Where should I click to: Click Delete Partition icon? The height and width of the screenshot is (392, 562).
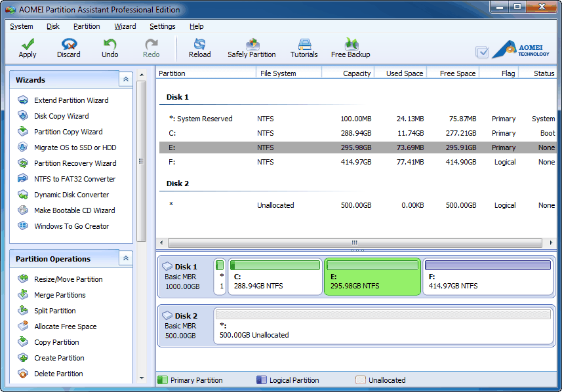[x=23, y=374]
